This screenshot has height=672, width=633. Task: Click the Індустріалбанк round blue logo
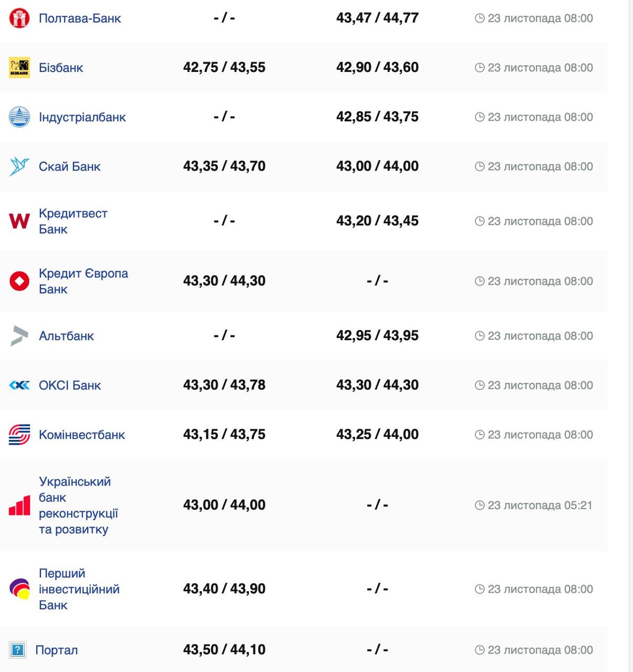click(x=19, y=117)
